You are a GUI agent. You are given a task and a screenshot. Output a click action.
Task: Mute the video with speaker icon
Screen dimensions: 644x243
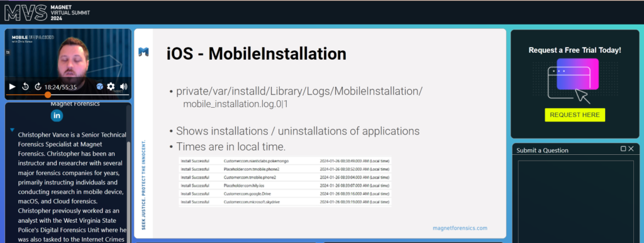[x=124, y=87]
